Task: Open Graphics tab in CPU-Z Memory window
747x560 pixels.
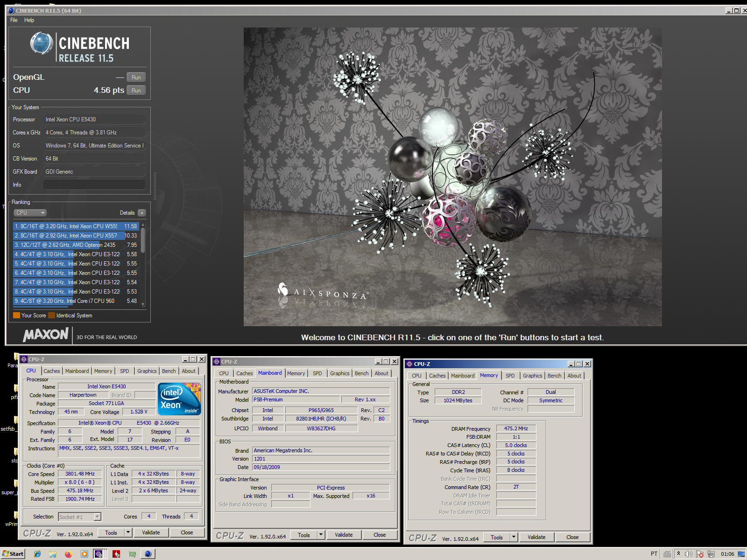Action: [x=533, y=376]
